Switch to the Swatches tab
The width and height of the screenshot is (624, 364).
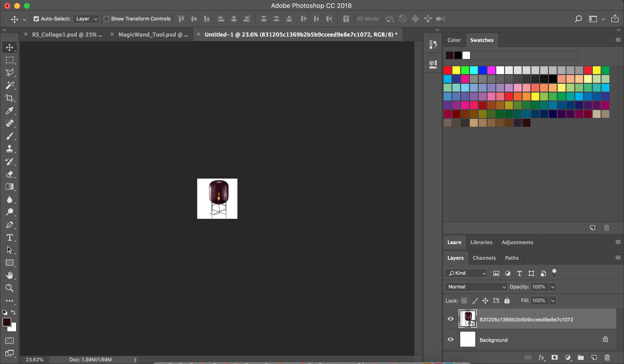[481, 39]
